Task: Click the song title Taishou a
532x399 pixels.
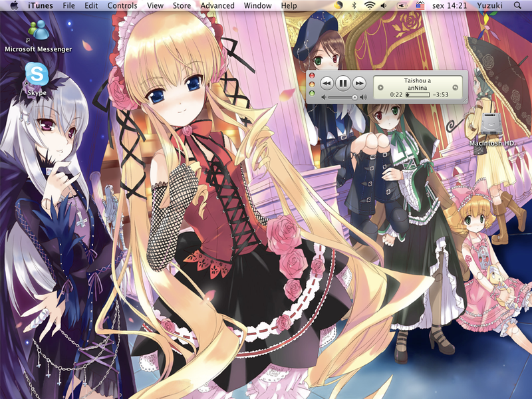Action: (x=418, y=80)
